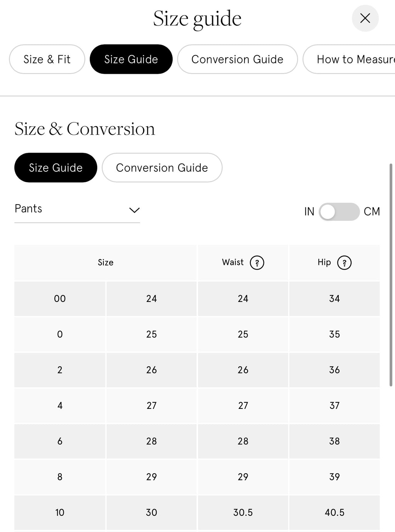Click the Waist column header label
395x532 pixels.
click(x=233, y=262)
